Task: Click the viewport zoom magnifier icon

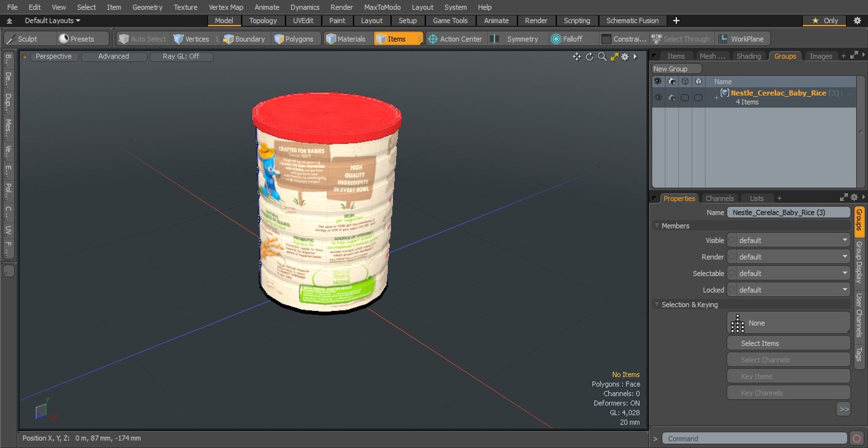Action: pyautogui.click(x=602, y=57)
